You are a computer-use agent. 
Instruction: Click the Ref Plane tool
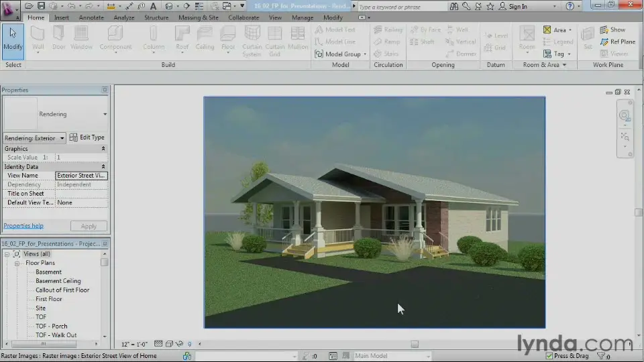(x=617, y=42)
